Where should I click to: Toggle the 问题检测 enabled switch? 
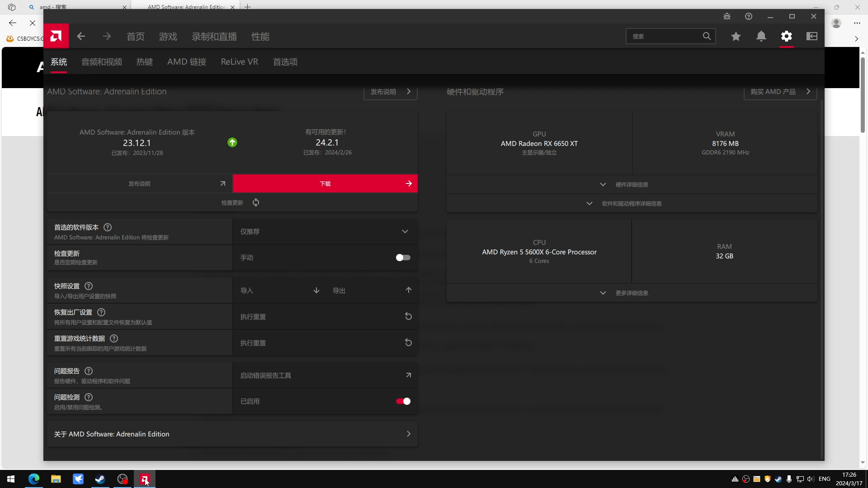click(403, 401)
